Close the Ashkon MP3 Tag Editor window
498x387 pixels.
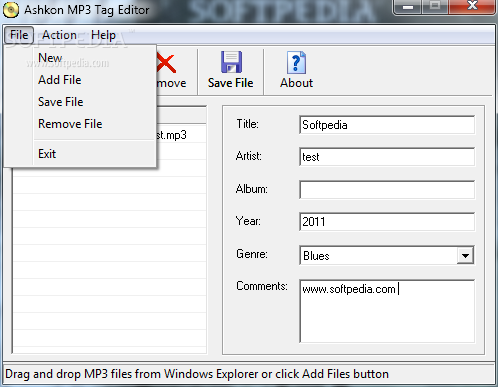click(x=472, y=7)
